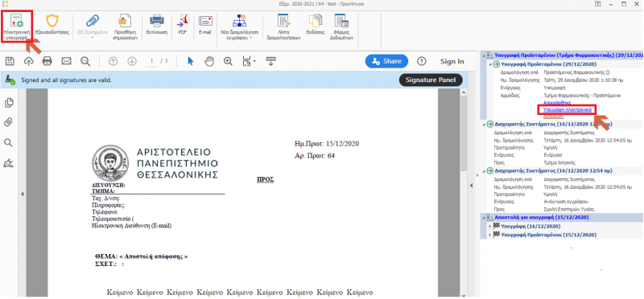The width and height of the screenshot is (644, 299).
Task: Open Φόρμες Δεδομένων icon
Action: (341, 27)
